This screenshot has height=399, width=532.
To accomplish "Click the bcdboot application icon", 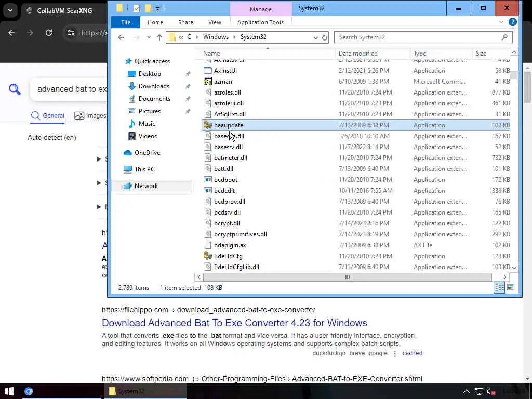I will click(x=208, y=180).
